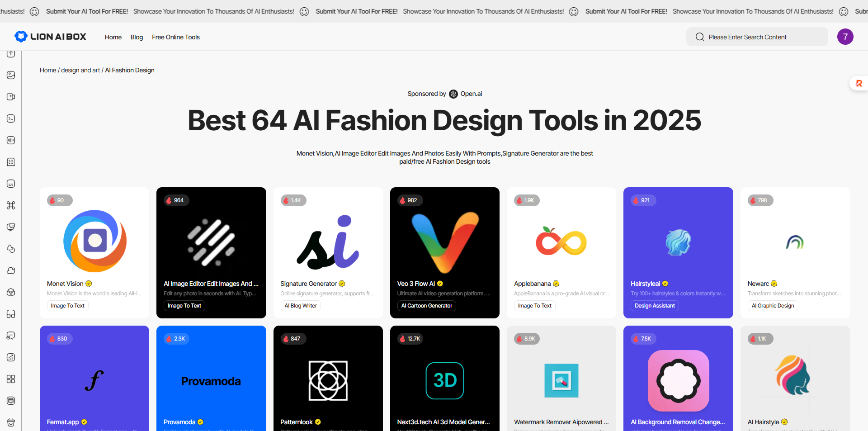Open the AI Hairstyle tool title
This screenshot has width=868, height=431.
click(x=763, y=422)
